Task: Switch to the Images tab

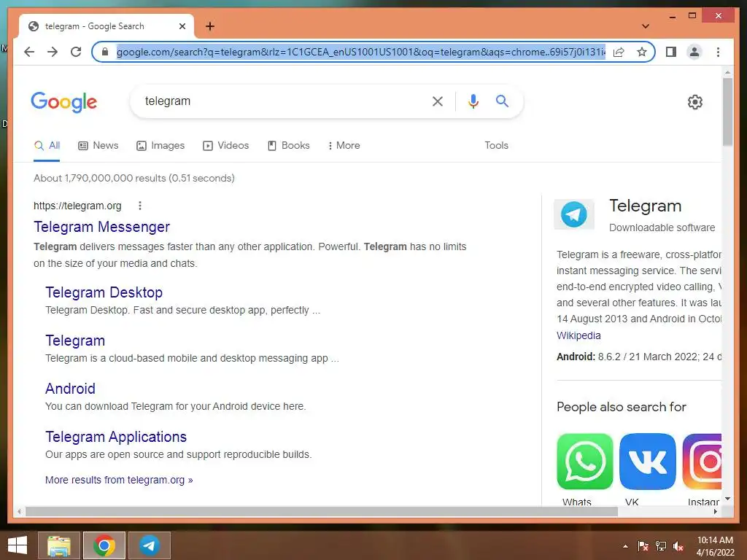Action: (x=160, y=146)
